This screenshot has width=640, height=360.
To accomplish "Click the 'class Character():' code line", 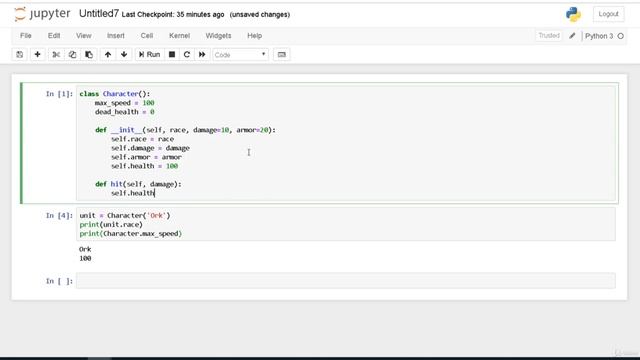I will 115,94.
